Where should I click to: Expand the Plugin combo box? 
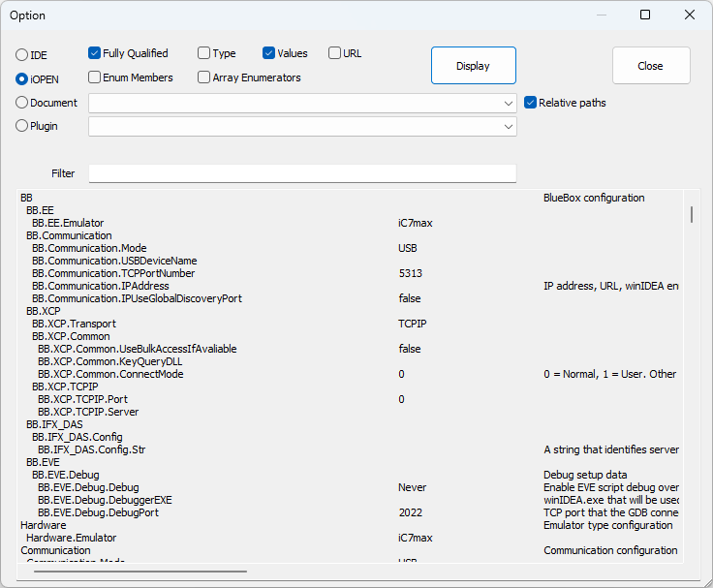(x=509, y=126)
